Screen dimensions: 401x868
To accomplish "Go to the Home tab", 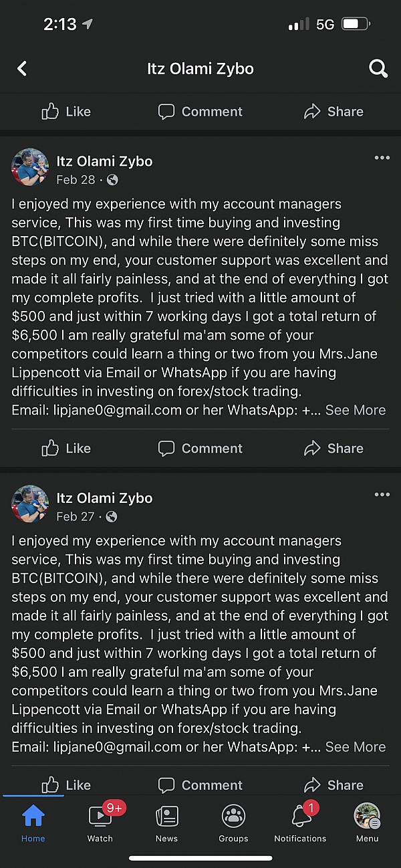I will (x=33, y=823).
